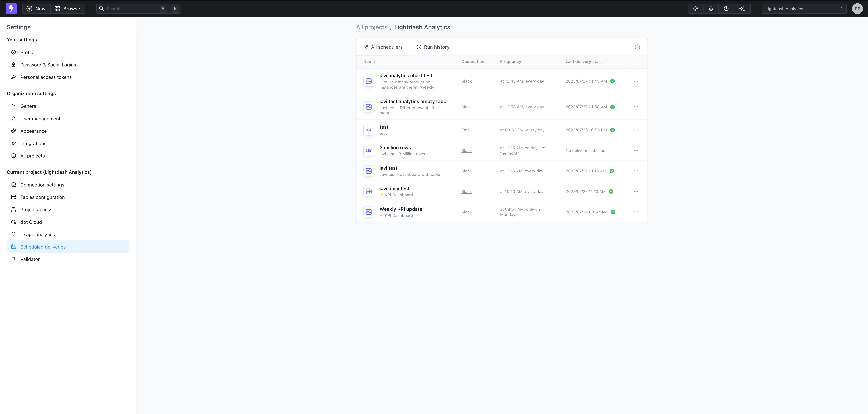
Task: Open the three-dot menu for 'Weekly KPI update'
Action: (636, 212)
